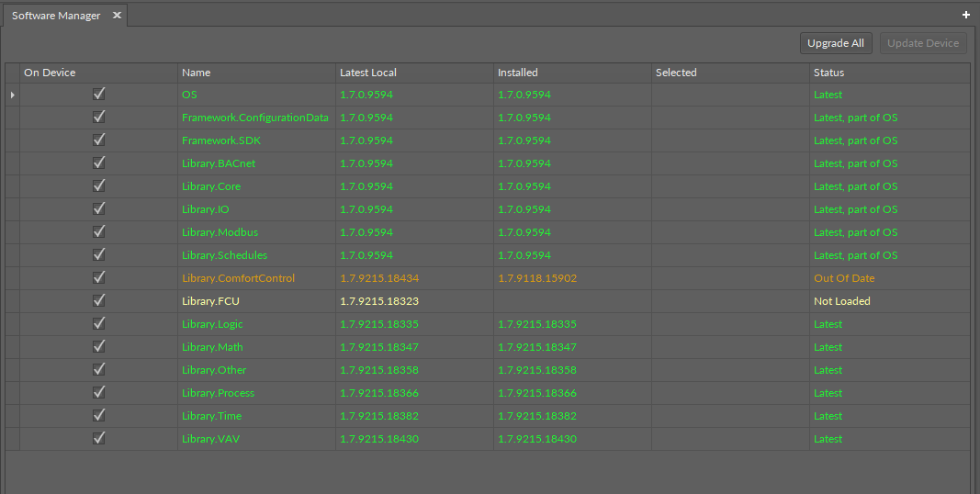This screenshot has height=494, width=980.
Task: Sort by the Latest Local column header
Action: coord(414,73)
